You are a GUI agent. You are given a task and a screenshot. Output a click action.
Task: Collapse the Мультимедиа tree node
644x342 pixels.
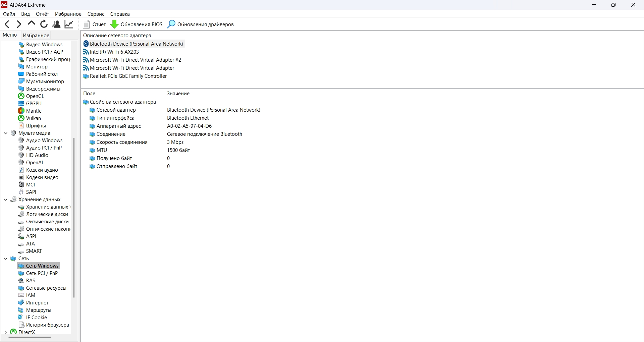[x=6, y=133]
